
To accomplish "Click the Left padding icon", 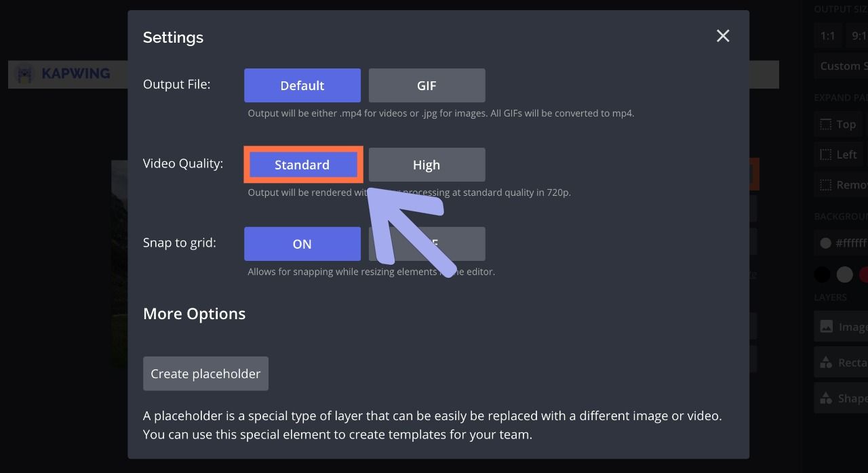I will (x=826, y=155).
